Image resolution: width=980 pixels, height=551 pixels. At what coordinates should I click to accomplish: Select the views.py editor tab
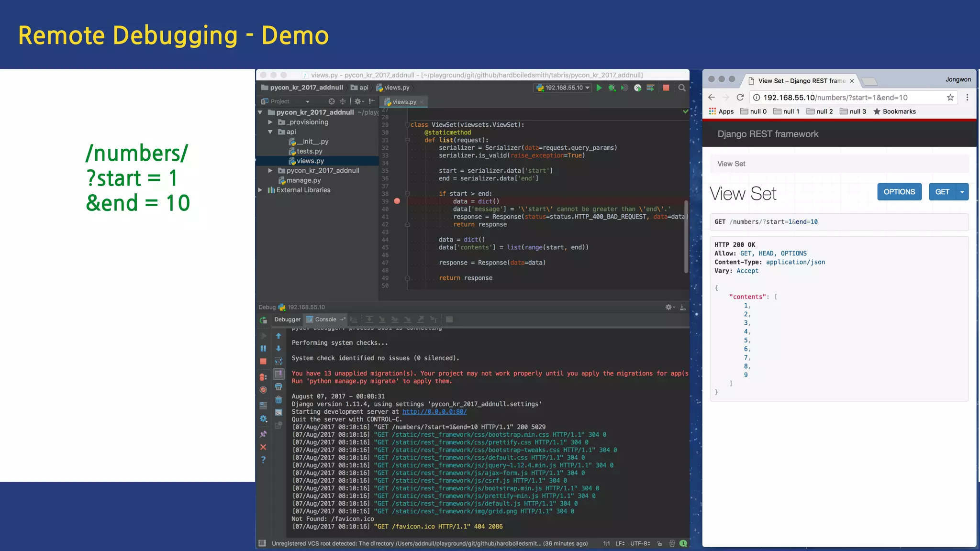pos(403,102)
